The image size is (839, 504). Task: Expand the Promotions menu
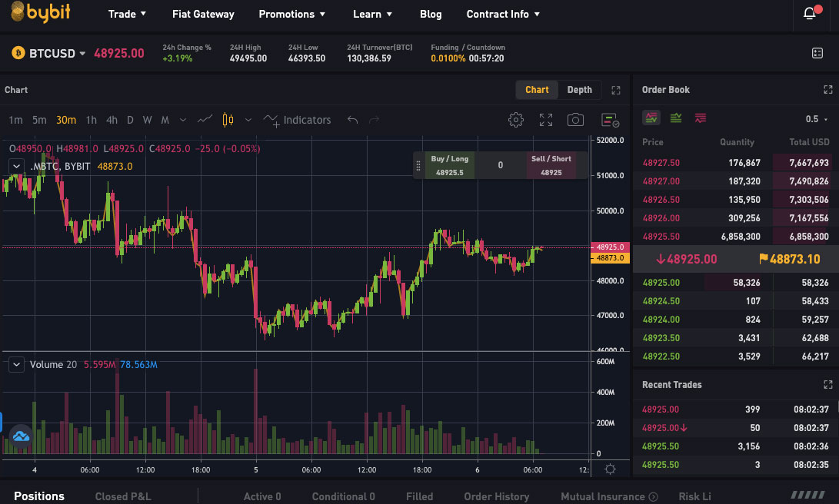292,14
